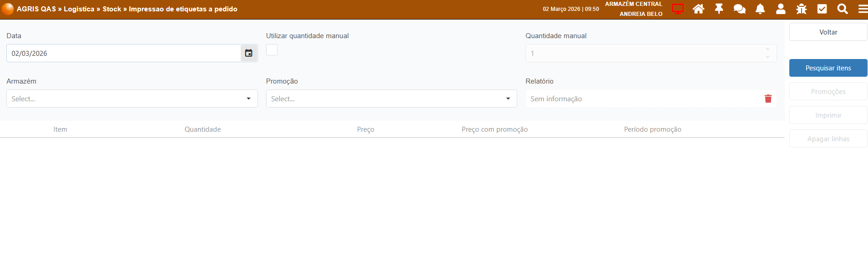Image resolution: width=868 pixels, height=257 pixels.
Task: Click the ANDREIA BELO user name
Action: [641, 14]
